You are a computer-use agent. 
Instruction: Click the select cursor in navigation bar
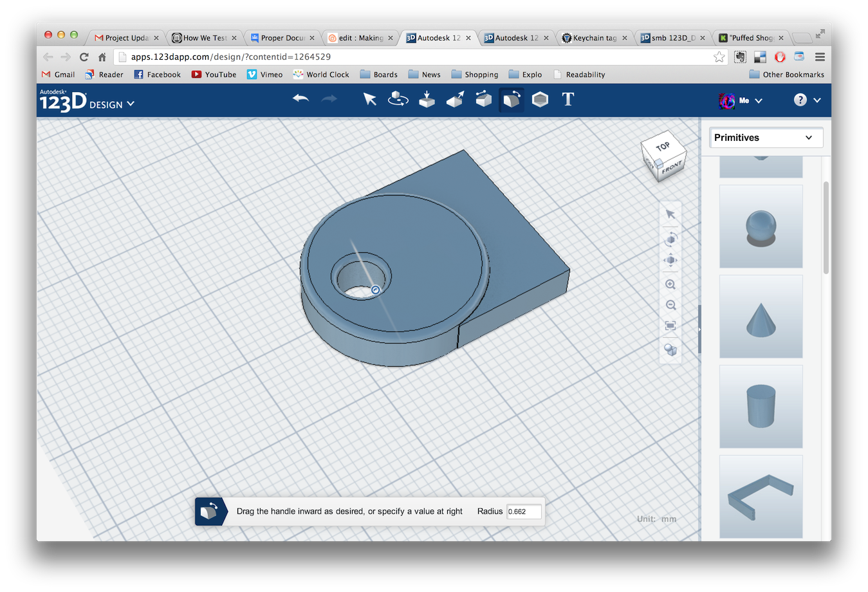pos(670,214)
